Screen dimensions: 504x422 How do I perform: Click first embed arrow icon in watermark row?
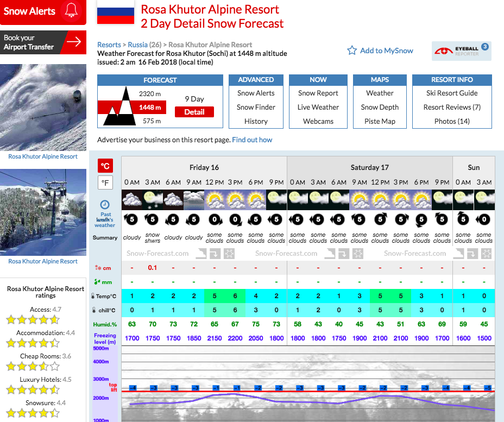(x=215, y=254)
